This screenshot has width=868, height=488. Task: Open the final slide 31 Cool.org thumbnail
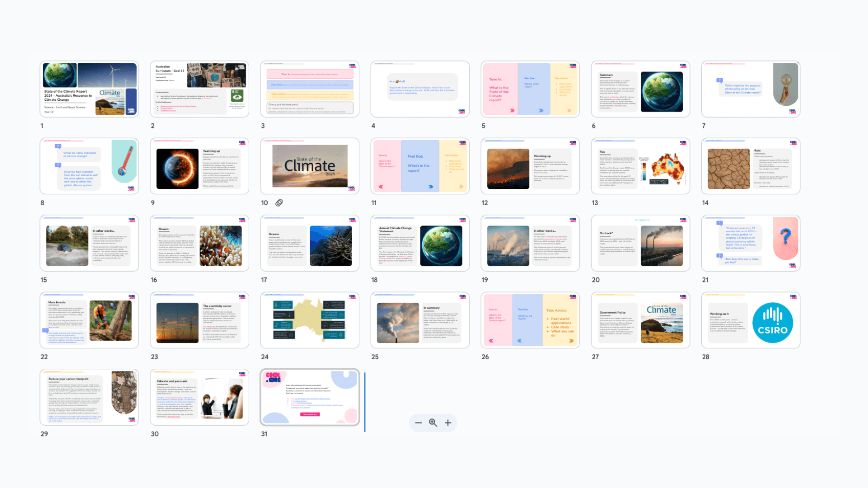click(310, 397)
